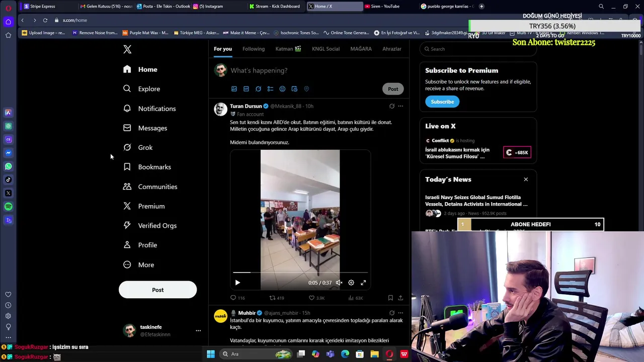Click the gray Post button in composer
Image resolution: width=644 pixels, height=362 pixels.
[393, 89]
